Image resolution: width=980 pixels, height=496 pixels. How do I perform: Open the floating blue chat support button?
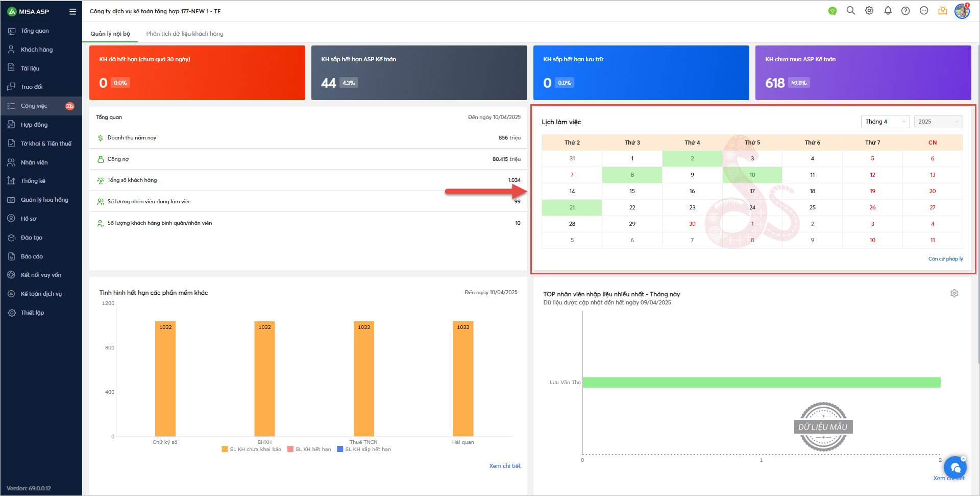(955, 467)
